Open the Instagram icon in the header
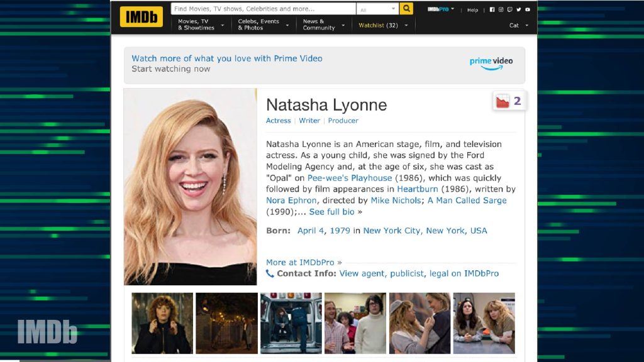The image size is (644, 362). [501, 9]
